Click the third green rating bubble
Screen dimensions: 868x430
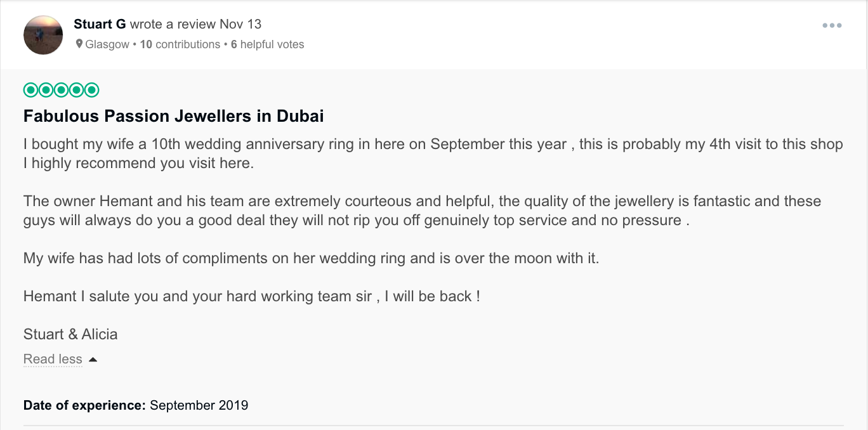[x=61, y=90]
